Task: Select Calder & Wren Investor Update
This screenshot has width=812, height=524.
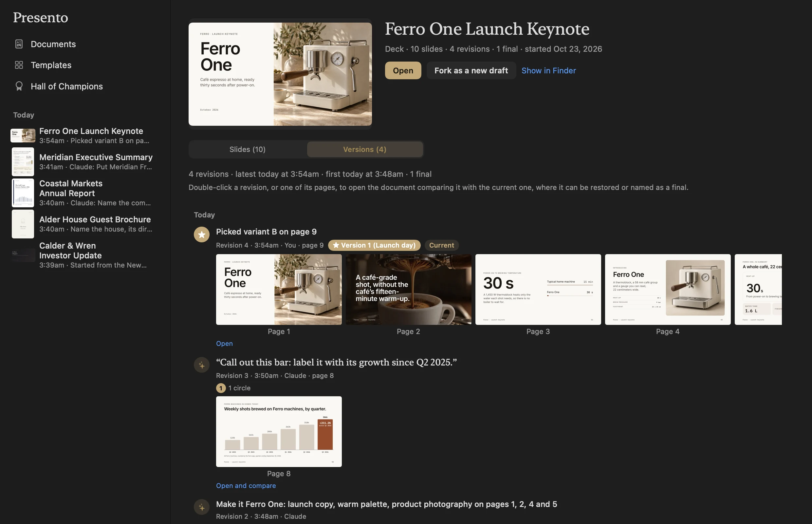Action: pos(85,255)
